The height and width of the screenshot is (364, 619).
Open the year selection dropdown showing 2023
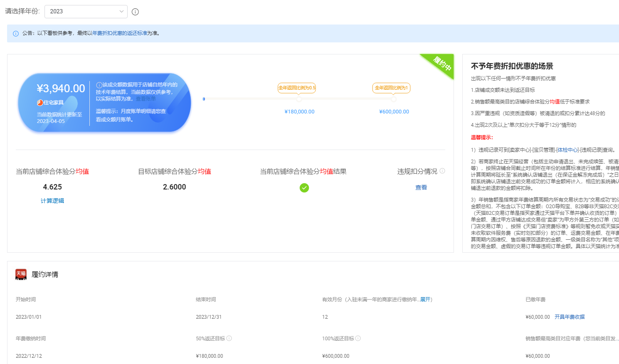[x=86, y=12]
